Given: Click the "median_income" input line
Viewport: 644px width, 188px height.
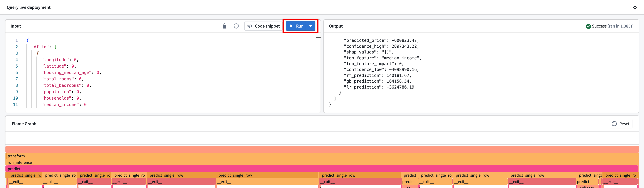Looking at the screenshot, I should tap(64, 105).
